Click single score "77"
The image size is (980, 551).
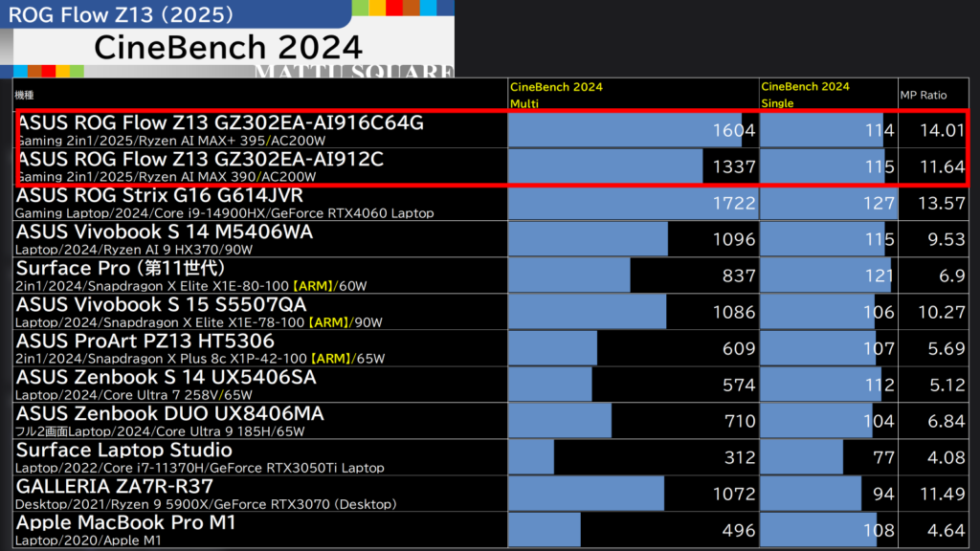[x=883, y=457]
